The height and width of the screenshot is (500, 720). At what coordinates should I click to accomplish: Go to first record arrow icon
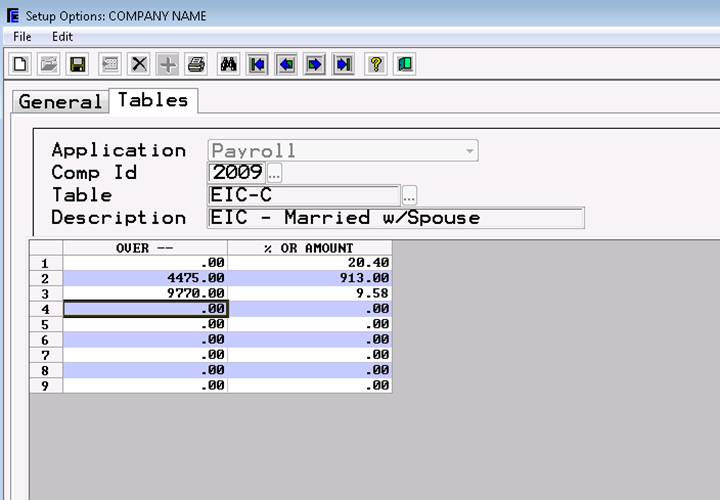coord(258,64)
